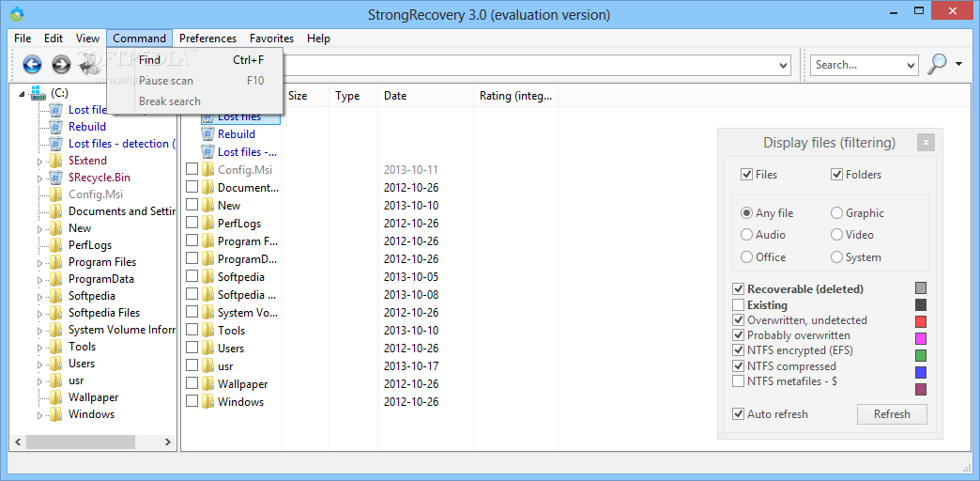Viewport: 980px width, 481px height.
Task: Uncheck the Folders checkbox
Action: (x=837, y=175)
